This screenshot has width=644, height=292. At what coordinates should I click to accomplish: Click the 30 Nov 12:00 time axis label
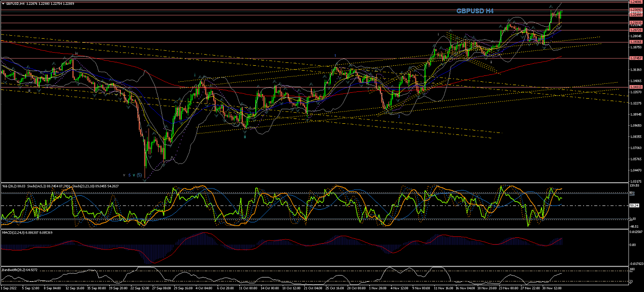(551, 289)
